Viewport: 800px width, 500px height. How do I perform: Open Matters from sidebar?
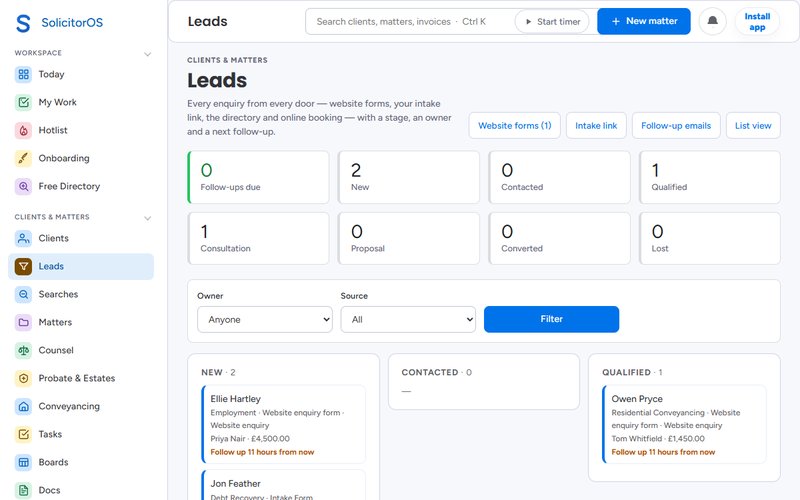tap(81, 322)
